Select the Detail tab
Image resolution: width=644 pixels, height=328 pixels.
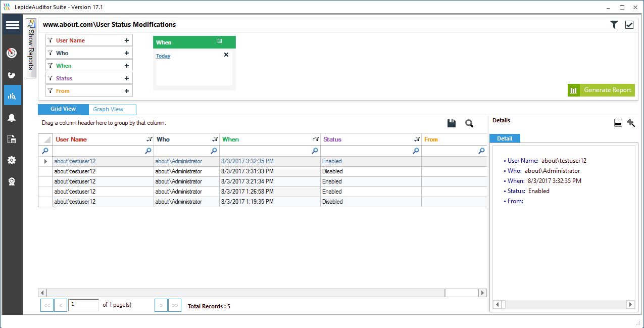point(505,138)
